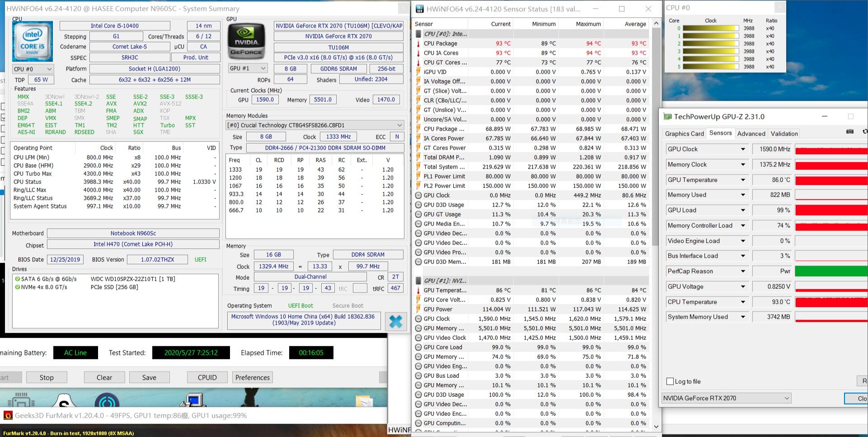Expand the Crucial Technology memory module dropdown
Screen dimensions: 868x437
(315, 126)
